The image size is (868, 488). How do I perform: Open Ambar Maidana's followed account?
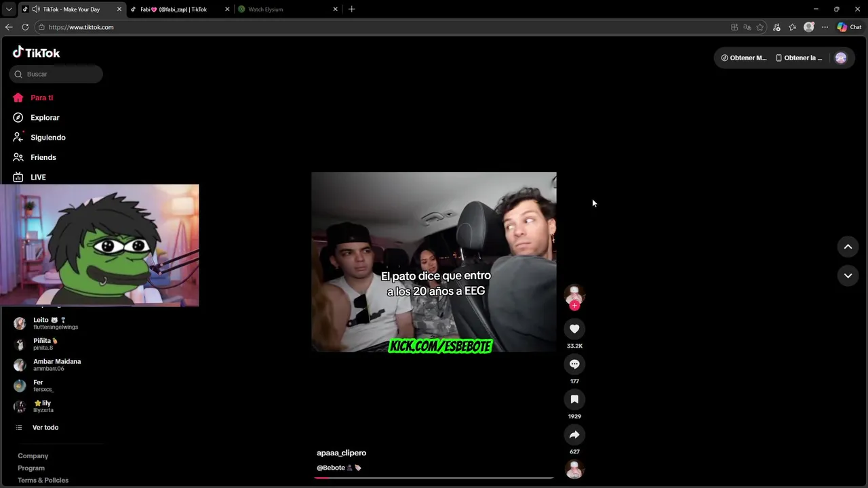coord(56,365)
